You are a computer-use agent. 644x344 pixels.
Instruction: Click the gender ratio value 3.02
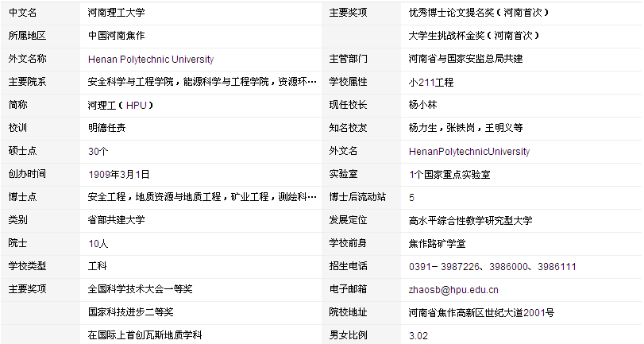pos(418,335)
